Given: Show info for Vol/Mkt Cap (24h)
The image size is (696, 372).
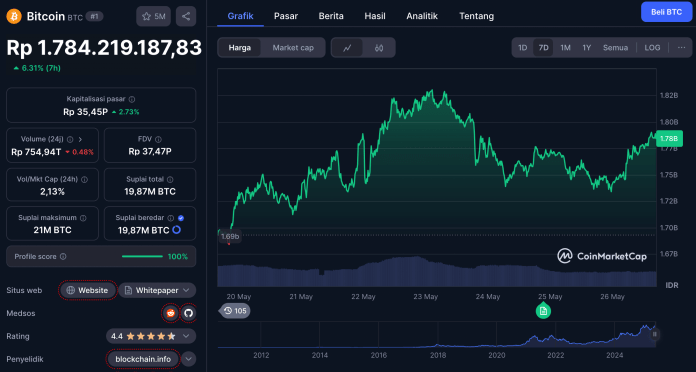Looking at the screenshot, I should 84,179.
